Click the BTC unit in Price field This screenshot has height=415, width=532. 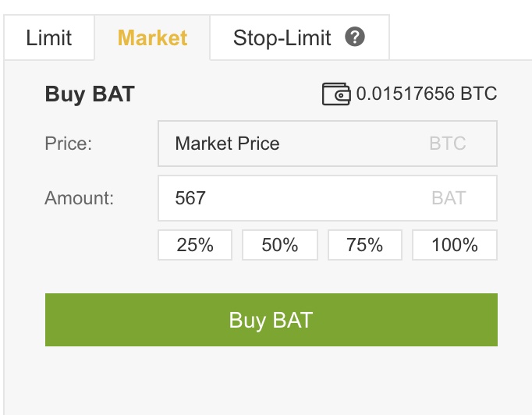(448, 144)
